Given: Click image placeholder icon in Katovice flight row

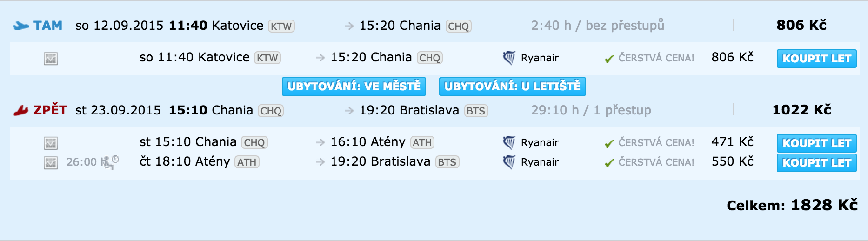Looking at the screenshot, I should coord(51,59).
